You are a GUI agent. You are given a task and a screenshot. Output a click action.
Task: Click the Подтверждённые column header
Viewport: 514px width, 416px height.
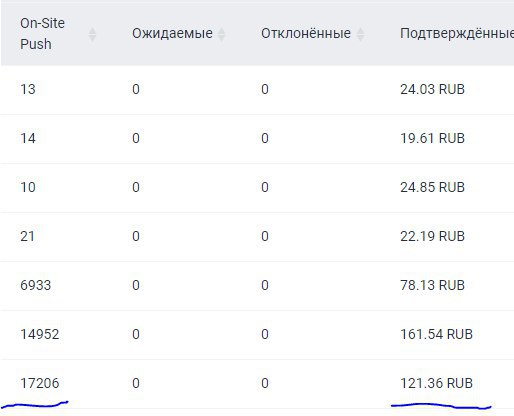click(457, 33)
